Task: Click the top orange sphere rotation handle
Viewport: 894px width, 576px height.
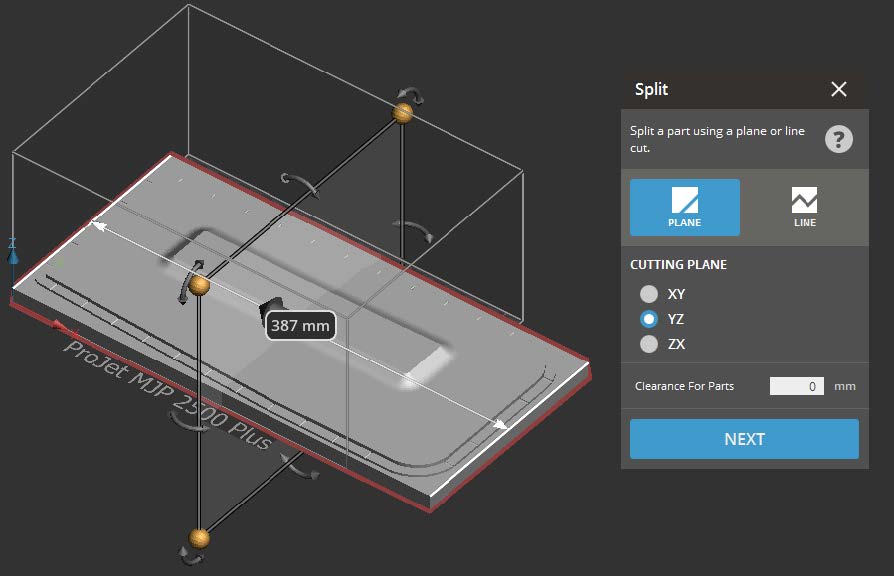Action: coord(402,115)
